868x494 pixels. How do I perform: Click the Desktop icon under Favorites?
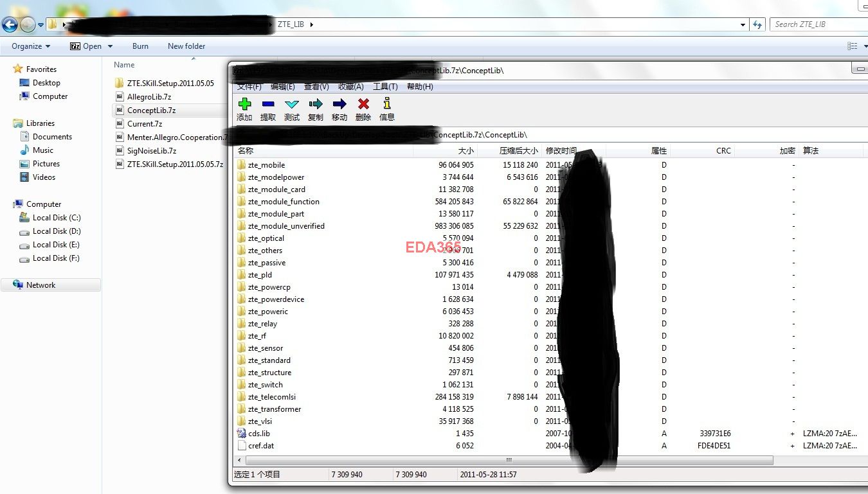coord(24,83)
